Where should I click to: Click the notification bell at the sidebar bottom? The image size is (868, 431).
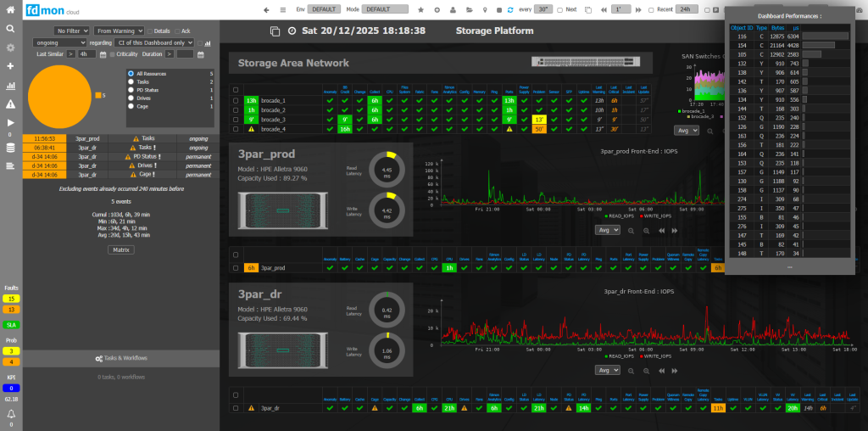(10, 414)
